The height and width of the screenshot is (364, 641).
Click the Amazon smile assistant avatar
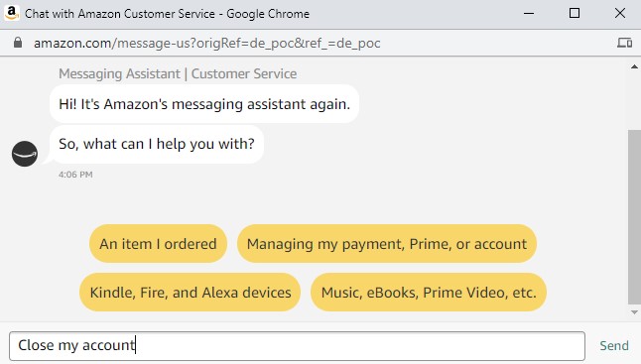point(25,154)
